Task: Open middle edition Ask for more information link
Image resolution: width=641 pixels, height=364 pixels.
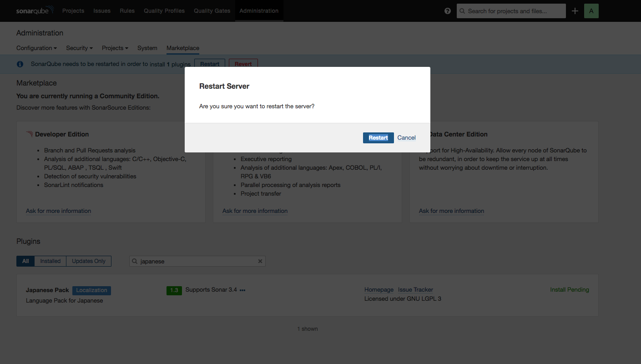Action: pos(255,211)
